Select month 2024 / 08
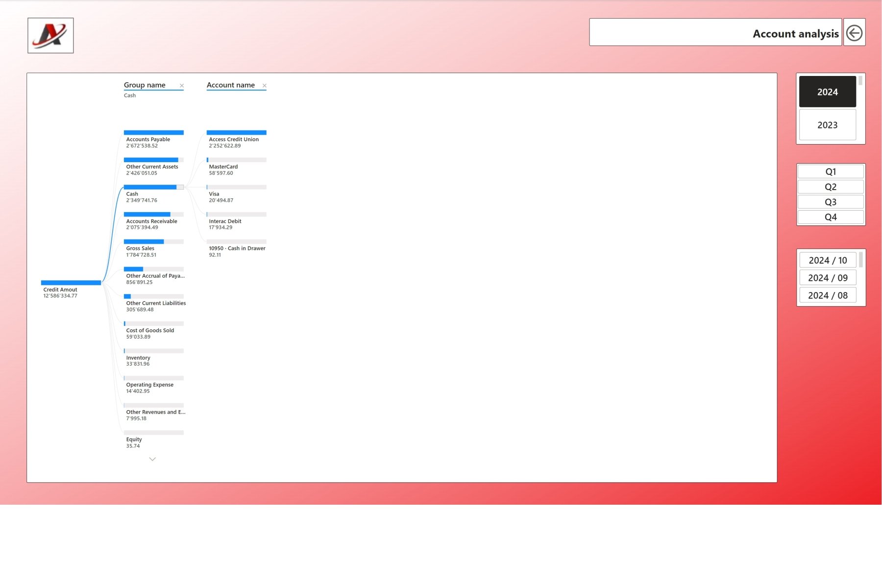This screenshot has height=588, width=882. point(828,295)
